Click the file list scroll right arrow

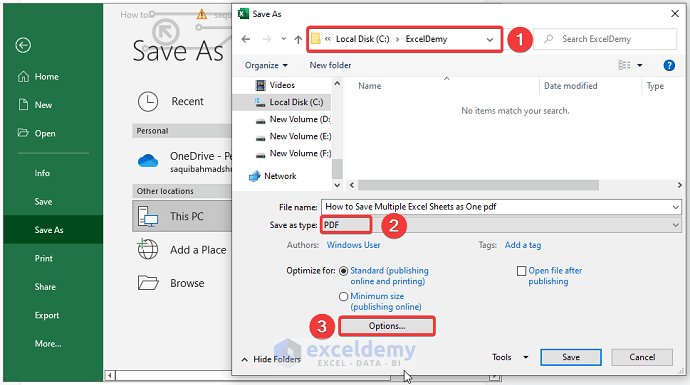point(679,185)
